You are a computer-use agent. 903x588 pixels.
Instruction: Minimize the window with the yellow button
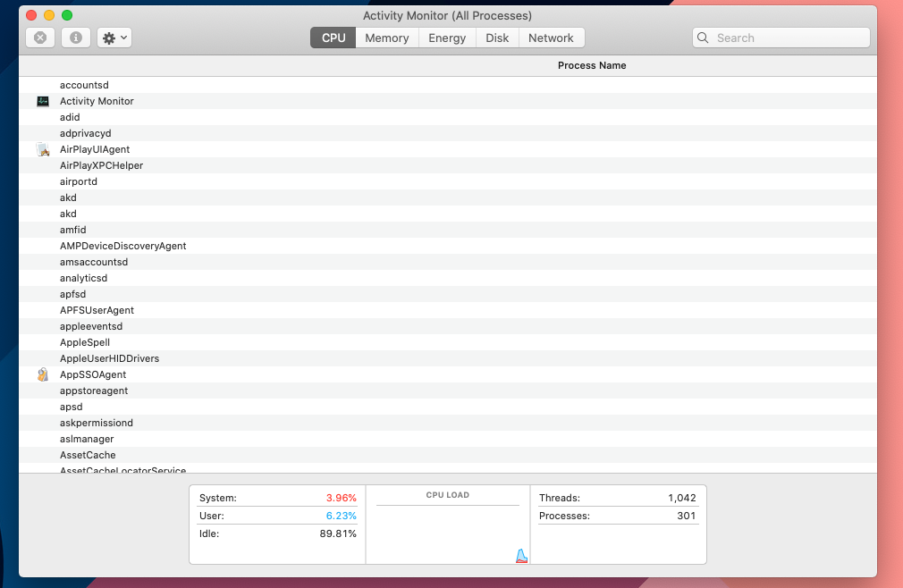[x=49, y=15]
